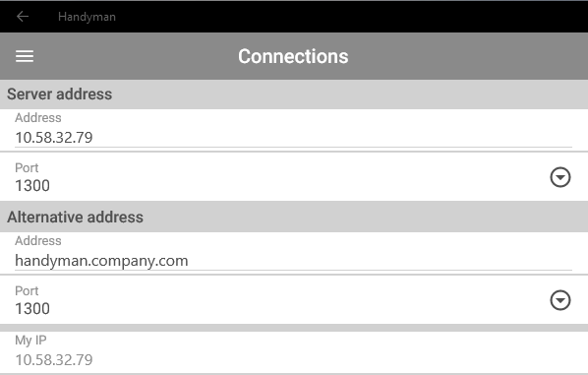The image size is (588, 375).
Task: Select the server address field 10.58.32.79
Action: 293,138
